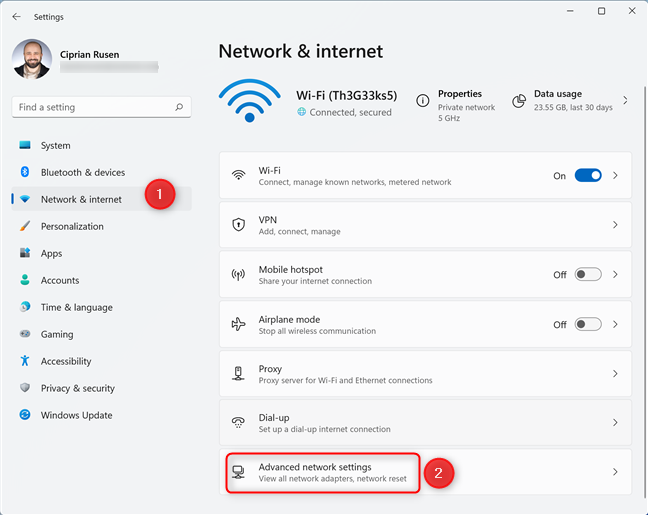648x515 pixels.
Task: Click the Accounts person icon
Action: point(25,280)
